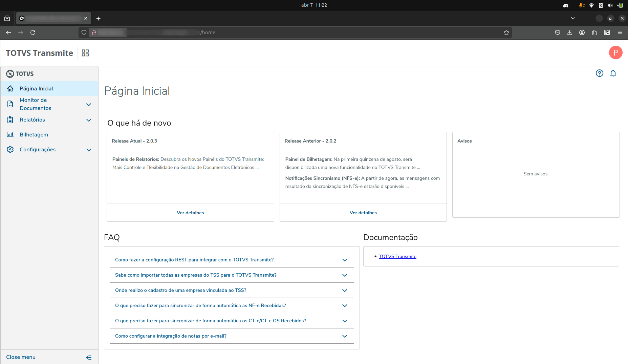Open the TOTVS Transmite documentation link

(x=397, y=257)
